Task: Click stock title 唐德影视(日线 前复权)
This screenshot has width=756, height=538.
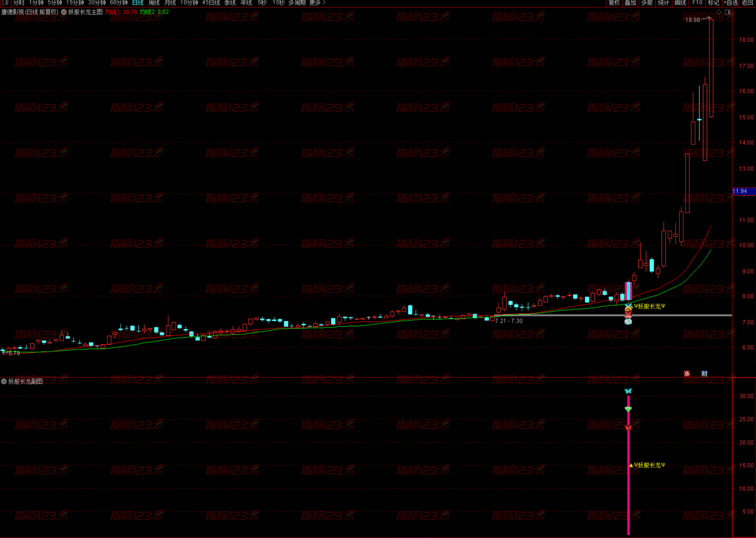Action: click(30, 12)
